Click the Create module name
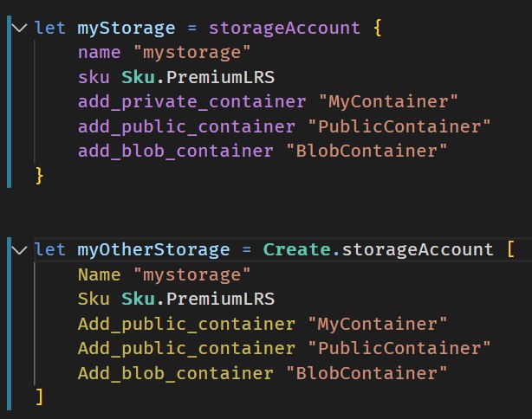Viewport: 532px width, 419px height. [x=297, y=249]
